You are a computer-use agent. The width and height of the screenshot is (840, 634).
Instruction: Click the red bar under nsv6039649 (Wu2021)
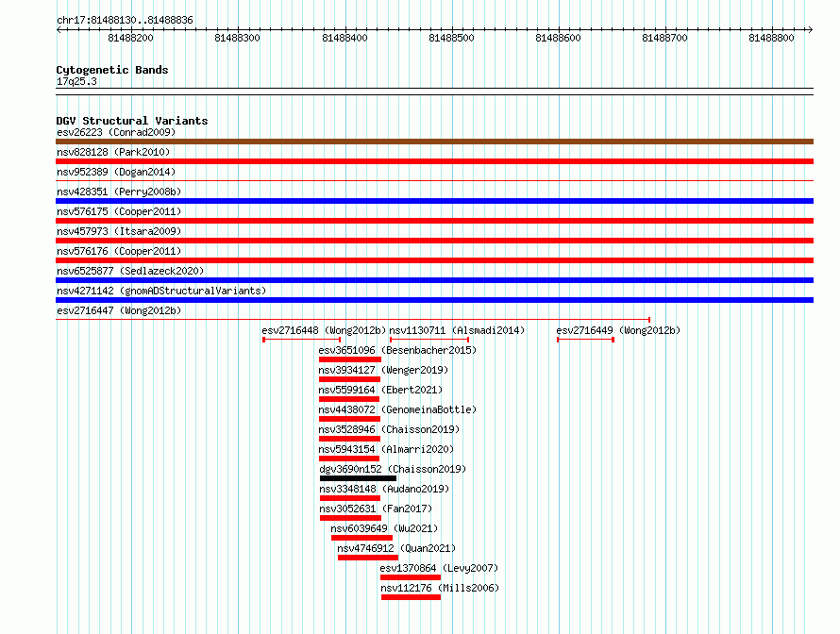coord(361,538)
